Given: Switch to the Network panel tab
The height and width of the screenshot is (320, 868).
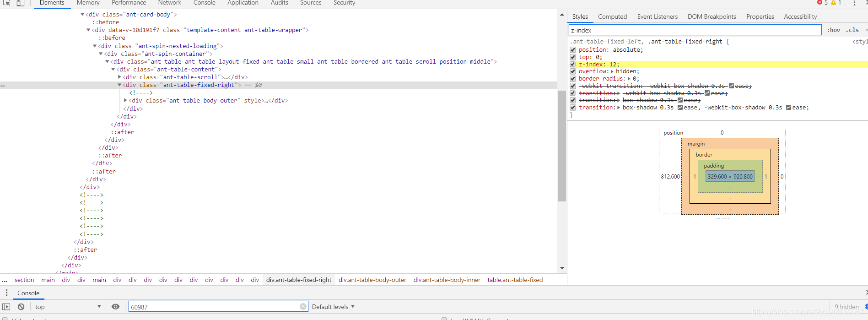Looking at the screenshot, I should tap(170, 3).
